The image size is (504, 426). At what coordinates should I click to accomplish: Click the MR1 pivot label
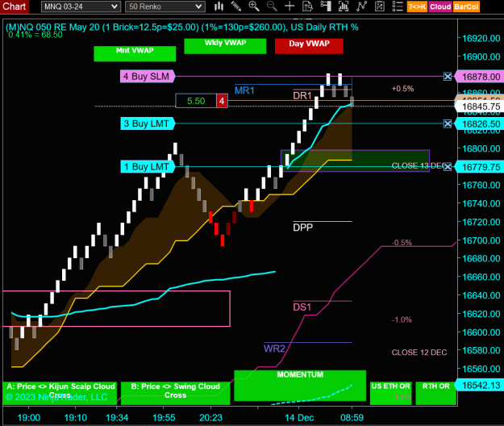click(244, 90)
